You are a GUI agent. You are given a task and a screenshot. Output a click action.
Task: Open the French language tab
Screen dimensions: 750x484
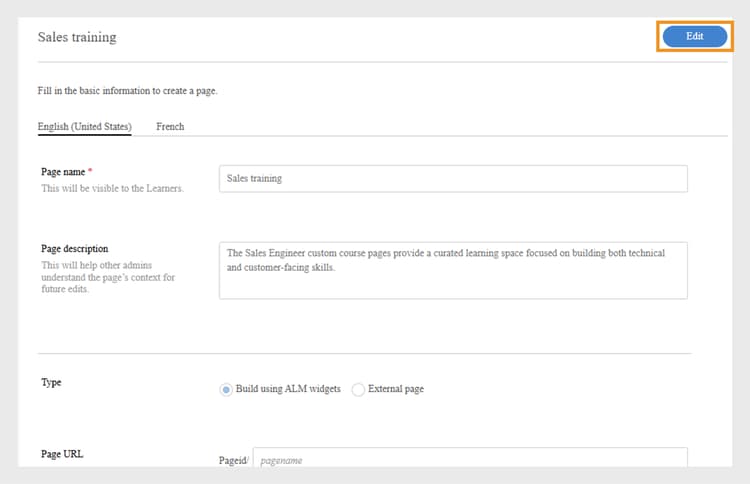[170, 127]
